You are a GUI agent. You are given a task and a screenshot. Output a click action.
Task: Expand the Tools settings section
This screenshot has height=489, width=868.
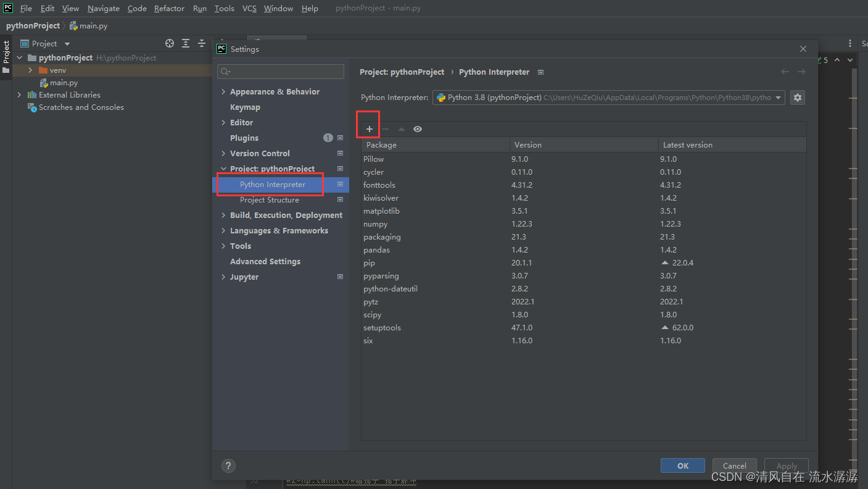pyautogui.click(x=223, y=246)
